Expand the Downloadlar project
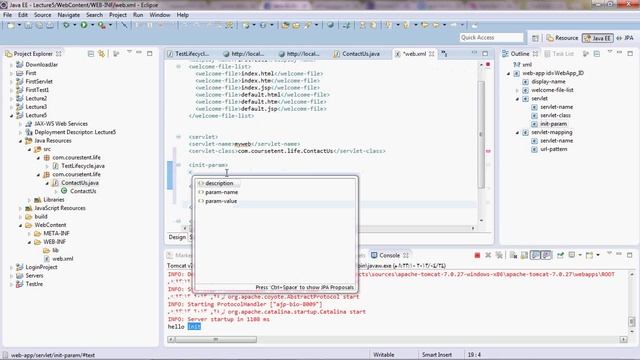This screenshot has height=360, width=640. [x=11, y=64]
